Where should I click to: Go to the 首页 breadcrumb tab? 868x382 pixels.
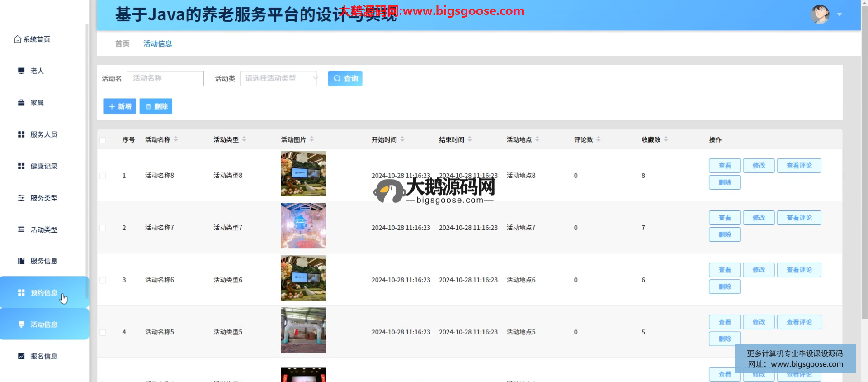(122, 43)
